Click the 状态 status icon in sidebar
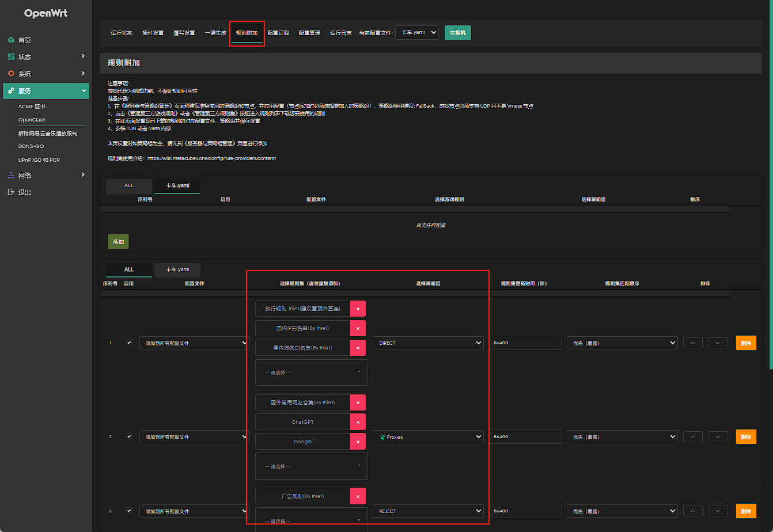Image resolution: width=773 pixels, height=532 pixels. tap(10, 57)
